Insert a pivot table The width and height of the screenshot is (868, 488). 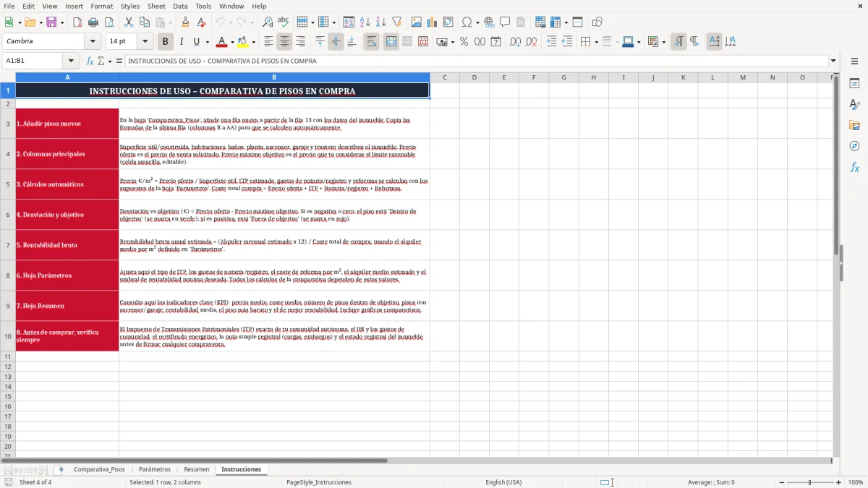pyautogui.click(x=448, y=22)
